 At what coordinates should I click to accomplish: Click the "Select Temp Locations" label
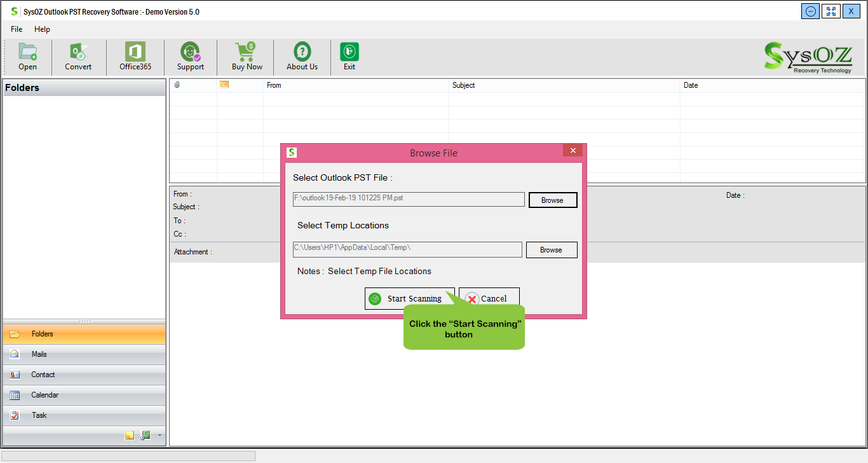(343, 225)
